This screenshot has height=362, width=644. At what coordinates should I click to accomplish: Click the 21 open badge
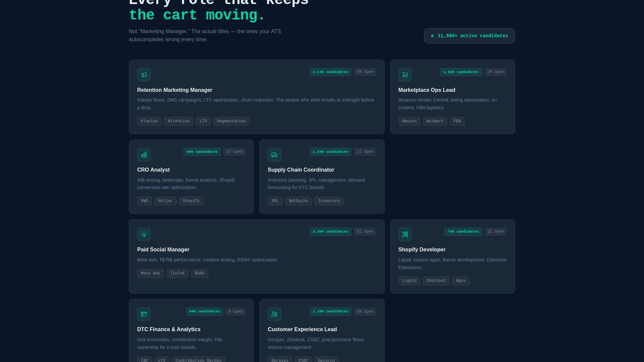coord(365,152)
